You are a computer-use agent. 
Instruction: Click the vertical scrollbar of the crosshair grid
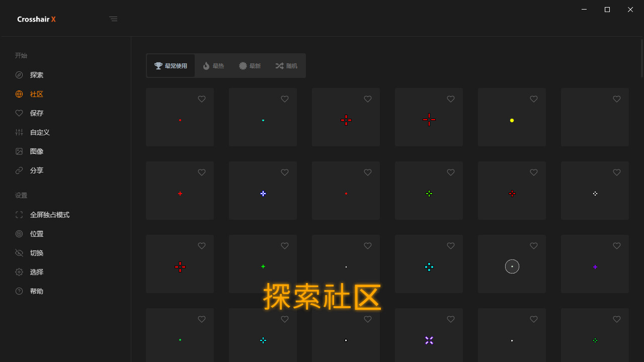[x=642, y=58]
